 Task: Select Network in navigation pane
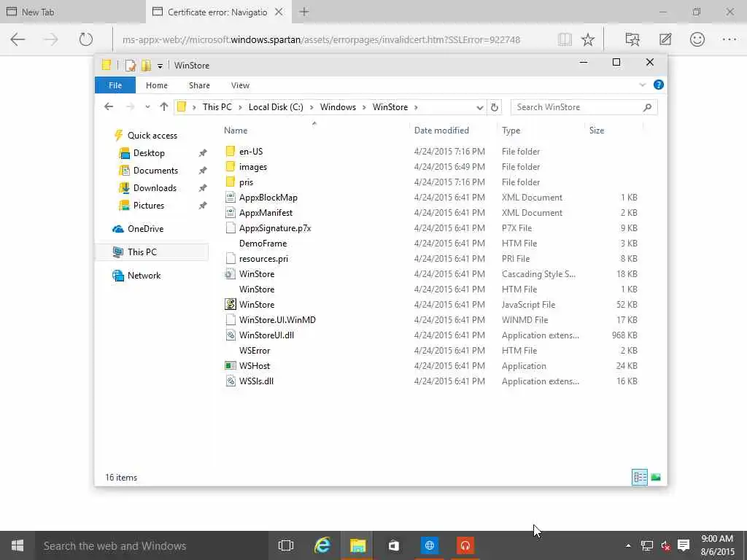(144, 276)
